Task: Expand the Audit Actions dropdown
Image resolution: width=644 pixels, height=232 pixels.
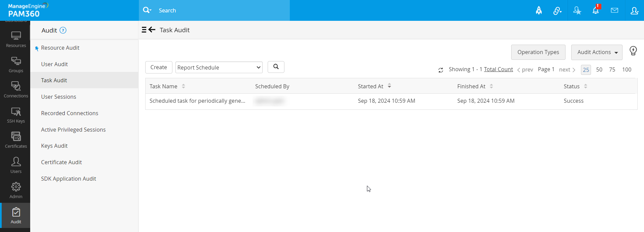Action: click(x=597, y=52)
